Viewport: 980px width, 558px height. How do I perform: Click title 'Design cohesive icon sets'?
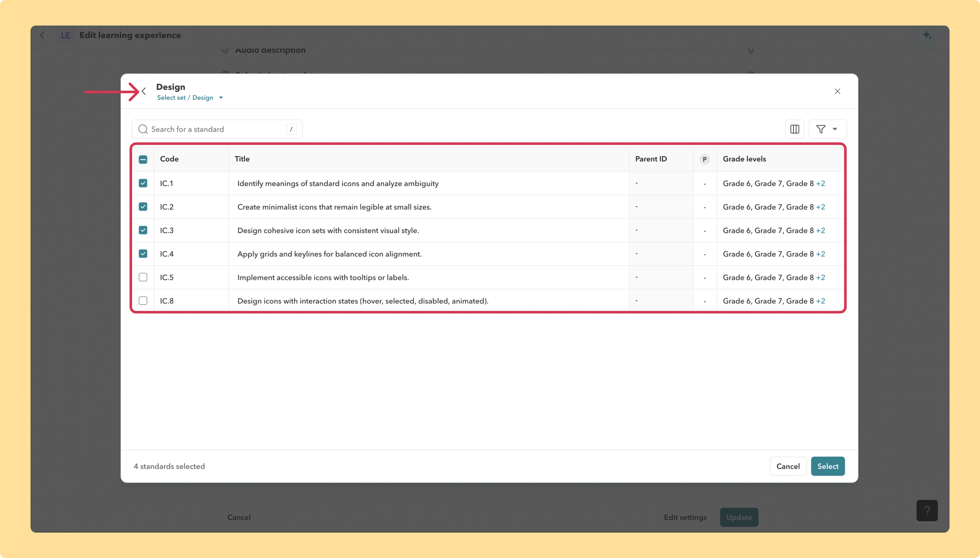(328, 230)
